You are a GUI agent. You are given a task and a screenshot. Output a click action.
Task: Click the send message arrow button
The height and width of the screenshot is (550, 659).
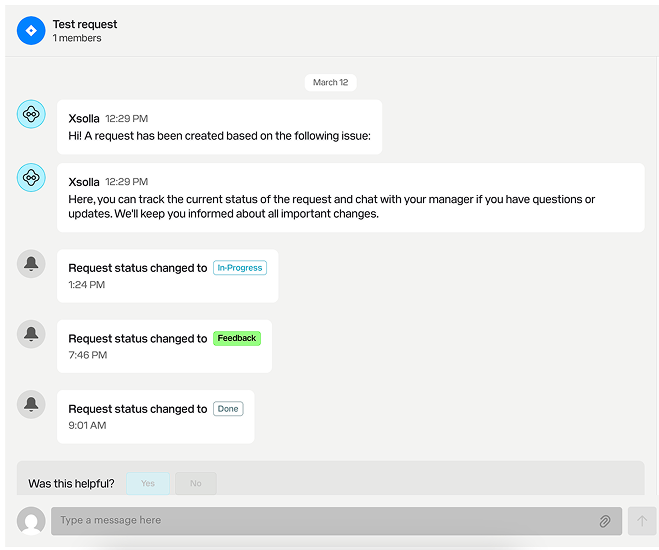(x=642, y=521)
